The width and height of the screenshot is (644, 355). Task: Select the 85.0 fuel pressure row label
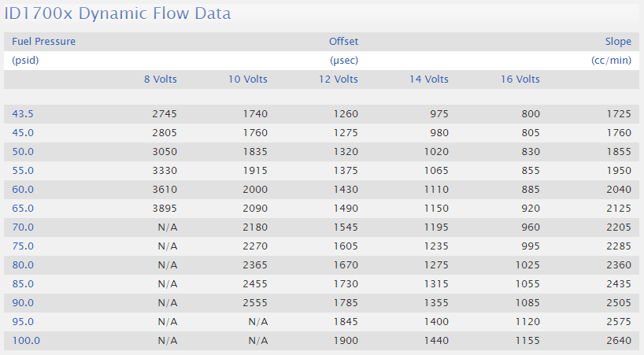[x=23, y=283]
